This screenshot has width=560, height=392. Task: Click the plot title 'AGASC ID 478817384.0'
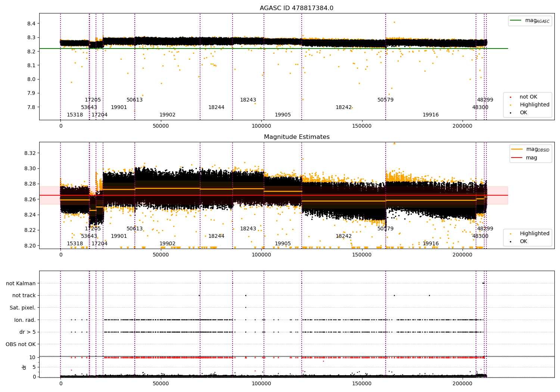point(296,8)
